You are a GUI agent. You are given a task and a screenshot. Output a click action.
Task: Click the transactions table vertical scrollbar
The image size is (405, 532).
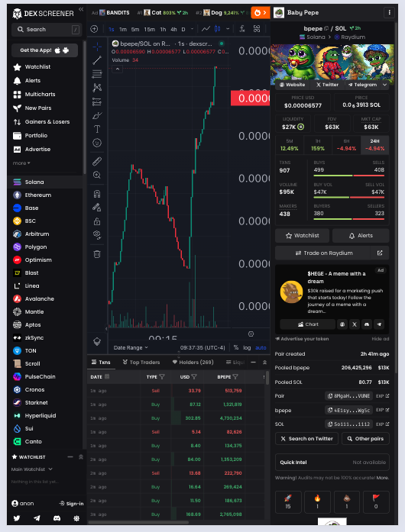pyautogui.click(x=267, y=378)
